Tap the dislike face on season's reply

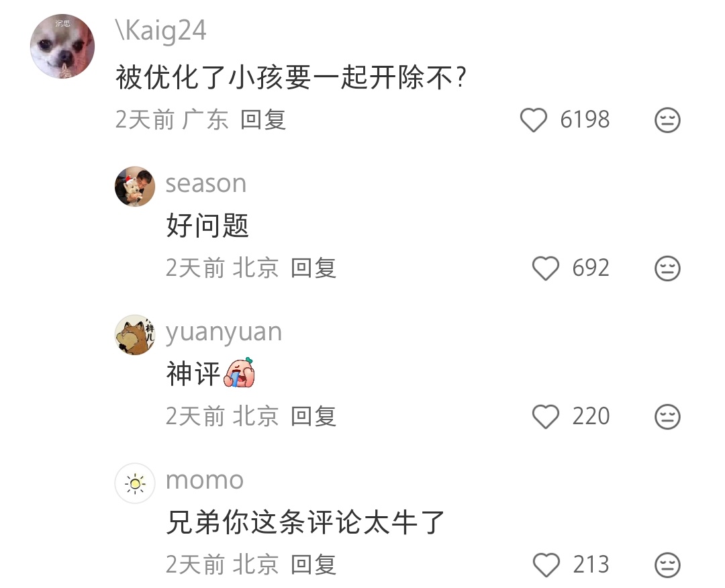pos(667,268)
